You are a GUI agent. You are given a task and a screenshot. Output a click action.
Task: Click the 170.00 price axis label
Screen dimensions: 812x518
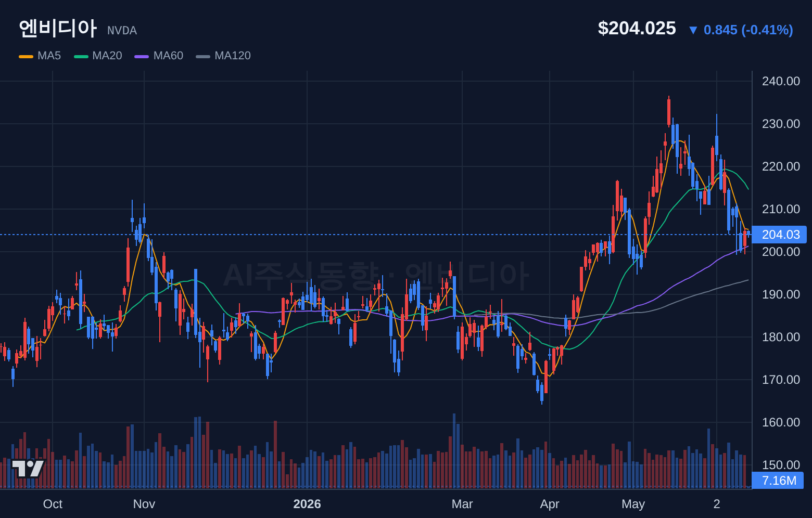[781, 380]
